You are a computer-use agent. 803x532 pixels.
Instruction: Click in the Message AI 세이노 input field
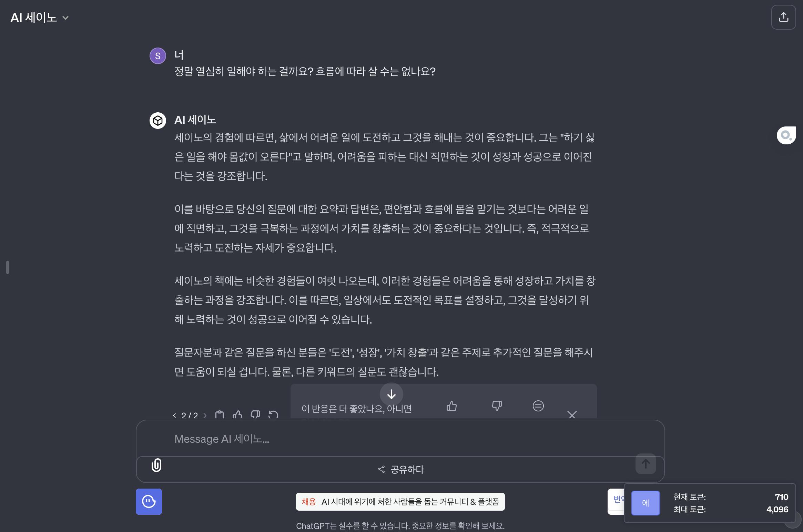[x=400, y=439]
